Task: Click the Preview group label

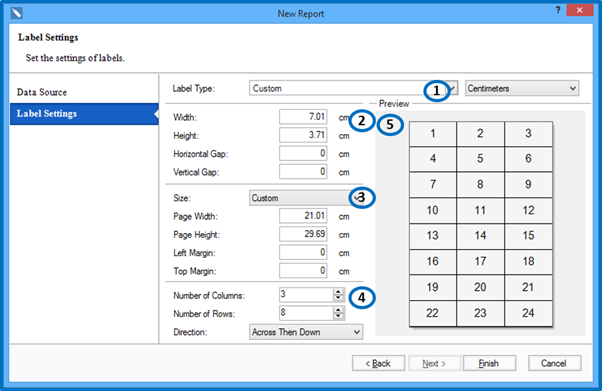Action: (394, 104)
